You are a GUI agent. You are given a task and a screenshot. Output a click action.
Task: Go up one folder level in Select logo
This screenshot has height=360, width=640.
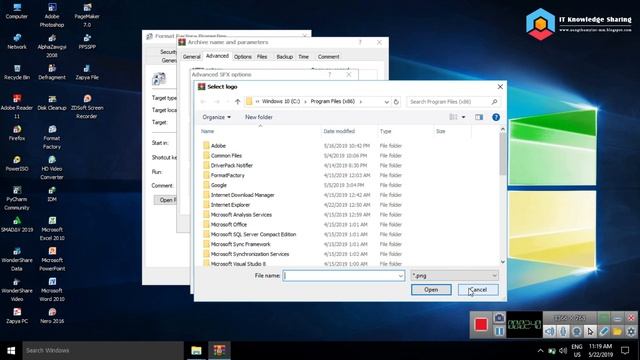pos(238,102)
